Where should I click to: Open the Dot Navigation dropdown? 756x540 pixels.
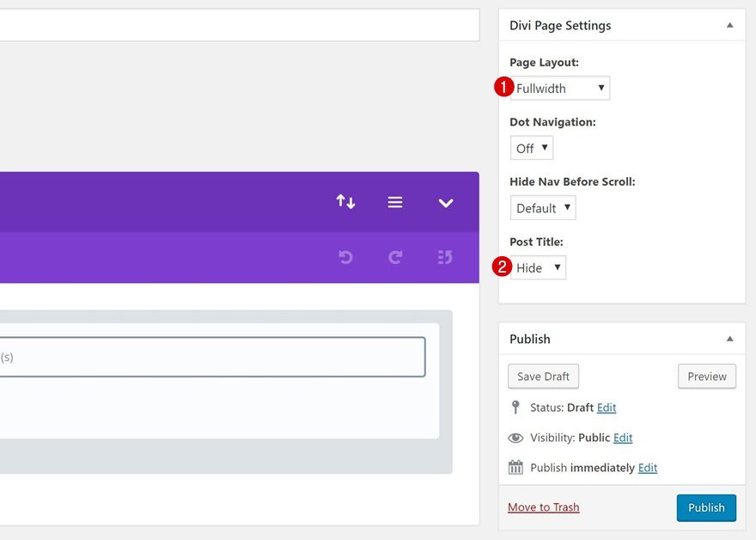tap(531, 147)
